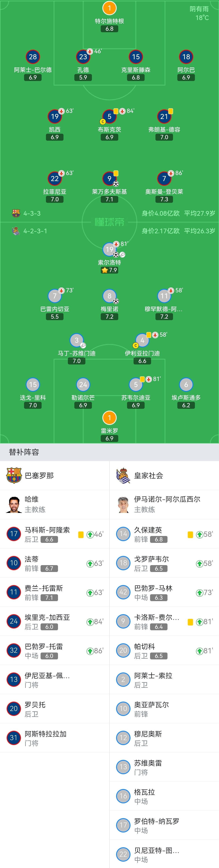
Task: Select 费兰-托雷斯 substitute entry
Action: (x=55, y=592)
